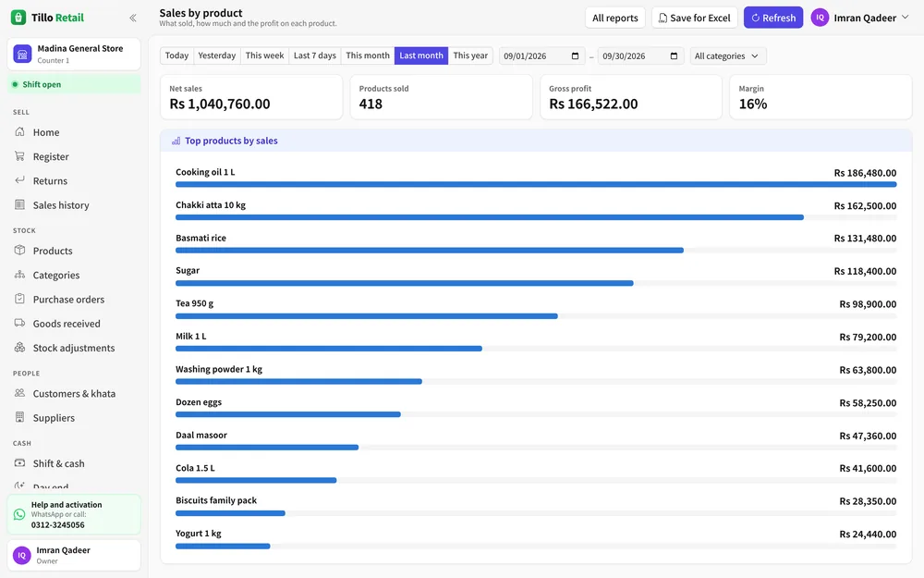The image size is (924, 578).
Task: Select the Today date range
Action: (x=176, y=55)
